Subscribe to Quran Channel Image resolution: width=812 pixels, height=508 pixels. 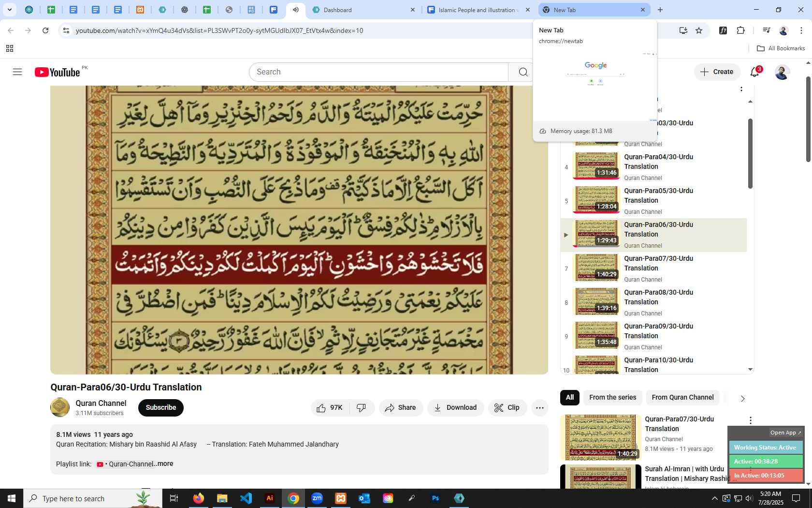161,408
